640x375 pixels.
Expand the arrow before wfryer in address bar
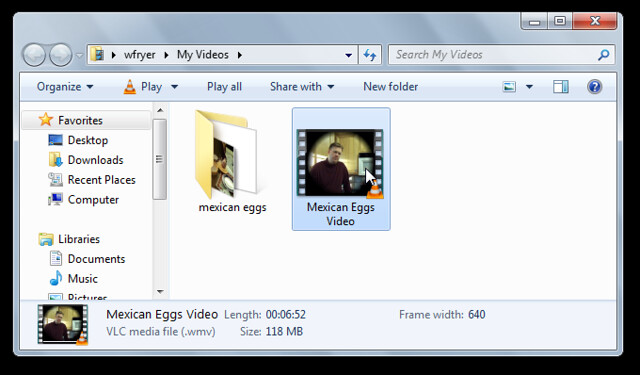[x=113, y=55]
